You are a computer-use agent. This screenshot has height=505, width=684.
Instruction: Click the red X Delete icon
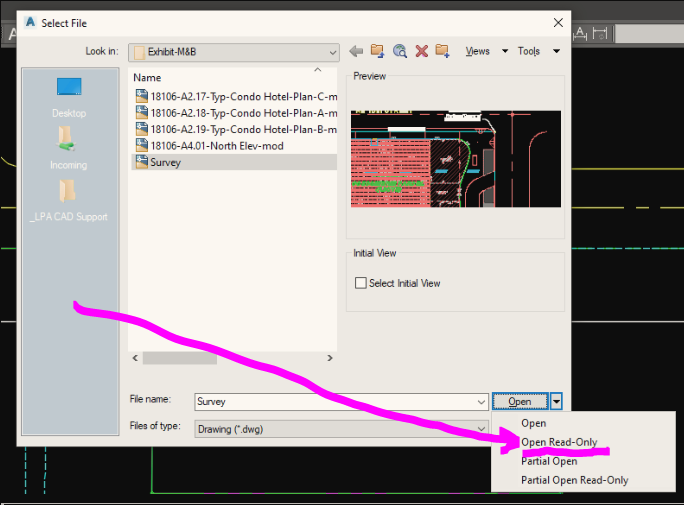point(421,51)
